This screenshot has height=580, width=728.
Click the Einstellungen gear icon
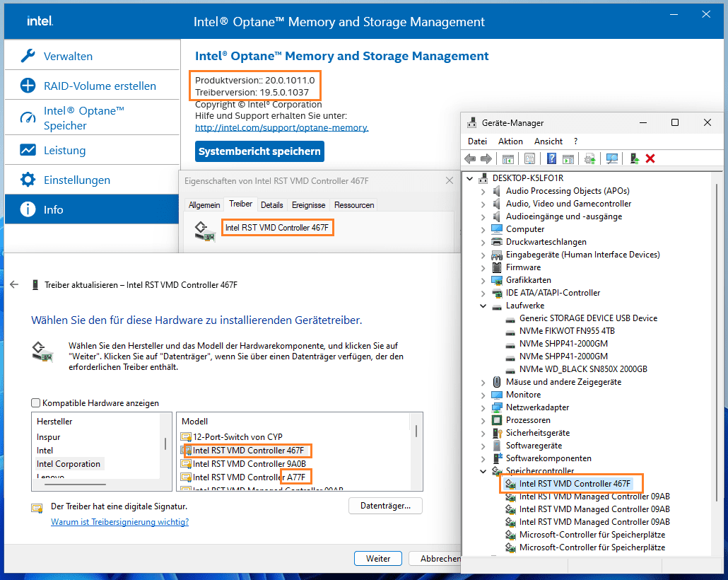[28, 180]
